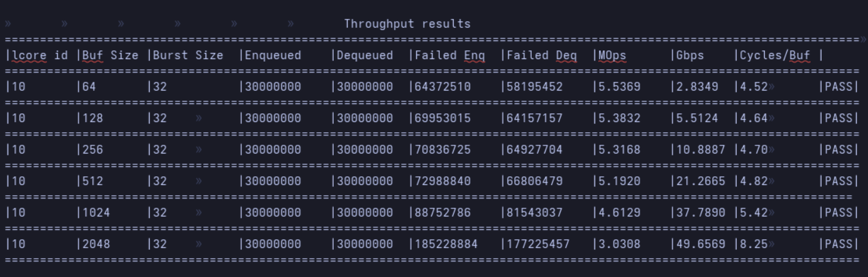Select the Burst Size column header
Image resolution: width=868 pixels, height=277 pixels.
188,55
